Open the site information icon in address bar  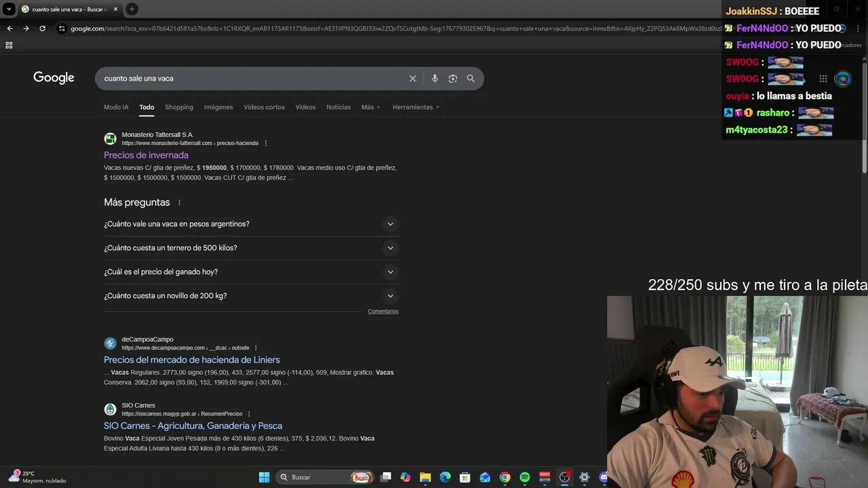click(x=62, y=28)
